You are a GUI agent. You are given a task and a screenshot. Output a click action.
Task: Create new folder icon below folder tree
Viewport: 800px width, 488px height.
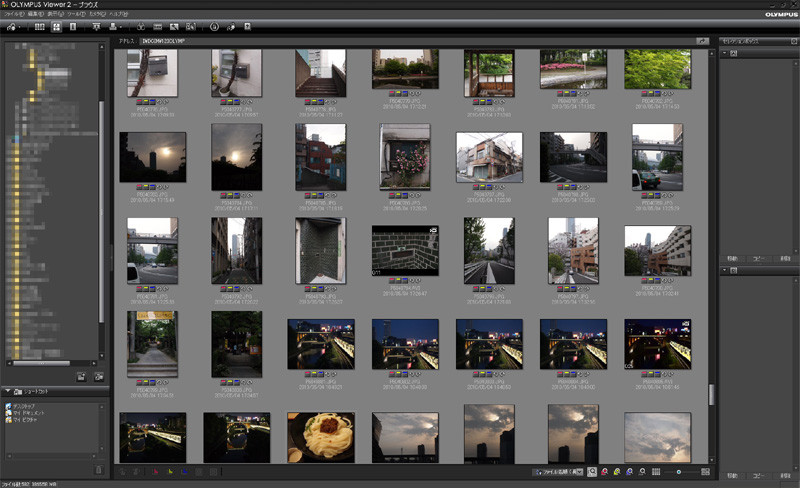81,377
